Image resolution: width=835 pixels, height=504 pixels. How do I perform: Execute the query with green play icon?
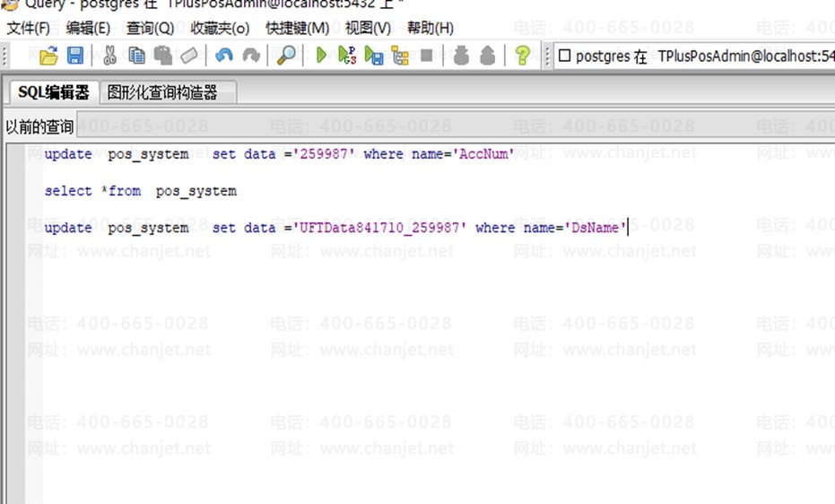321,56
